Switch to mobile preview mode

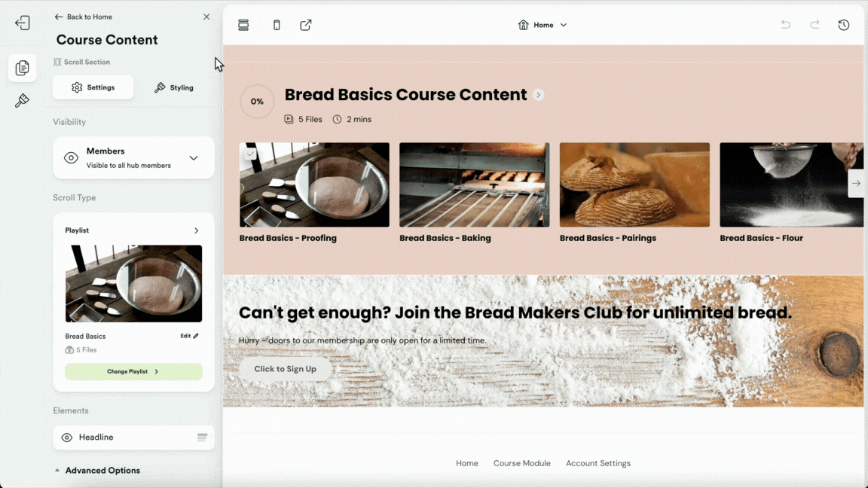[x=277, y=24]
